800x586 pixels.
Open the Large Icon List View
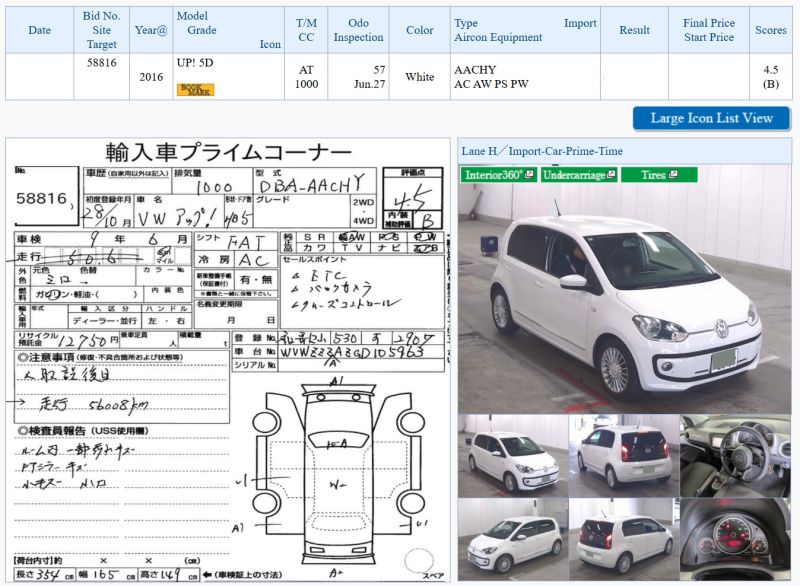(x=711, y=118)
